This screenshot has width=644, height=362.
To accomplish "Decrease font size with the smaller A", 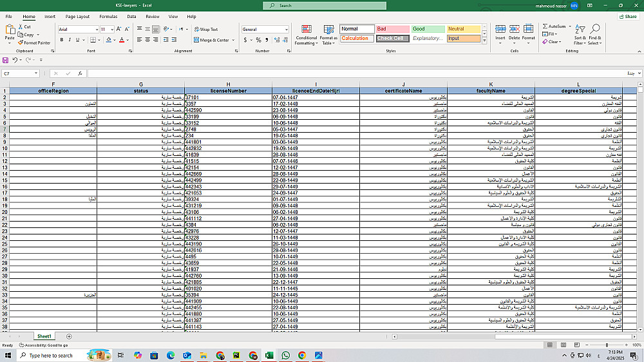I will pyautogui.click(x=127, y=29).
